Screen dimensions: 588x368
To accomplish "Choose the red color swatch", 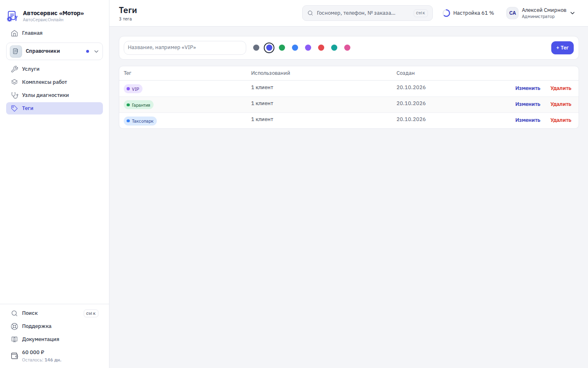I will pyautogui.click(x=321, y=48).
